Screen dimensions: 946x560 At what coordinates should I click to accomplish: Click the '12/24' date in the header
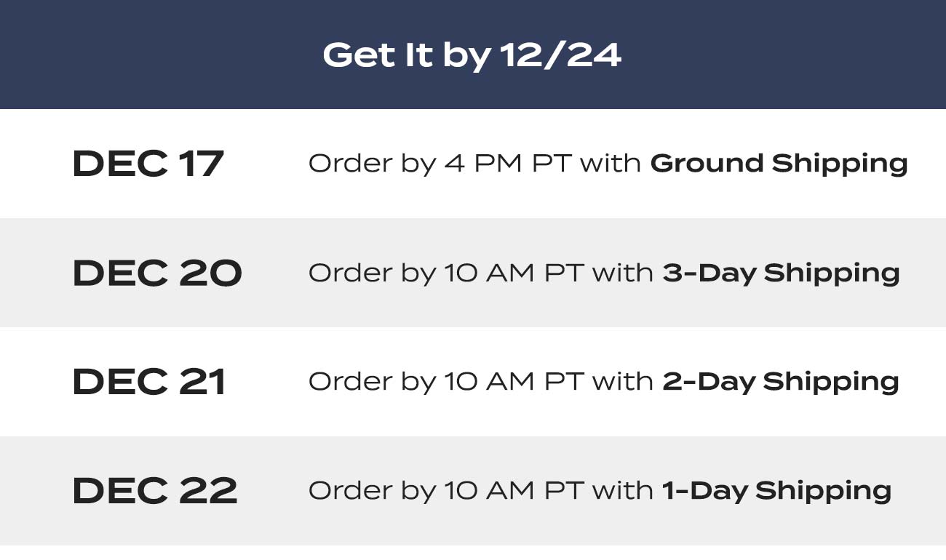(x=560, y=55)
